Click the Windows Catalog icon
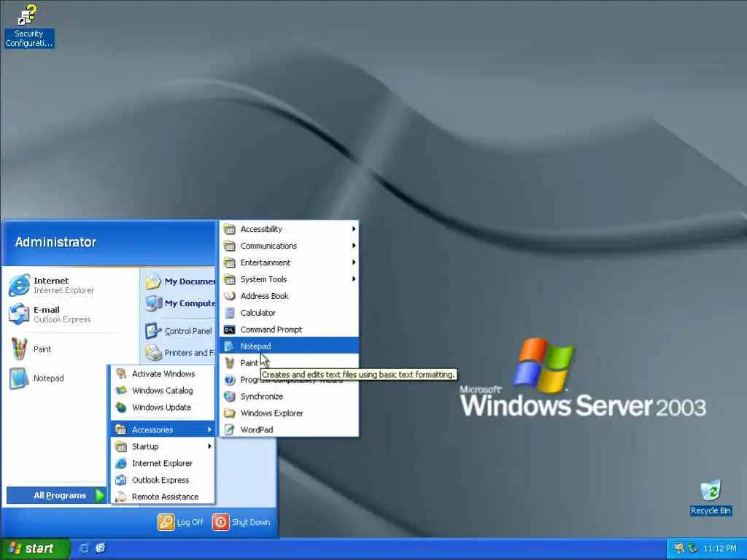This screenshot has width=747, height=560. [122, 391]
